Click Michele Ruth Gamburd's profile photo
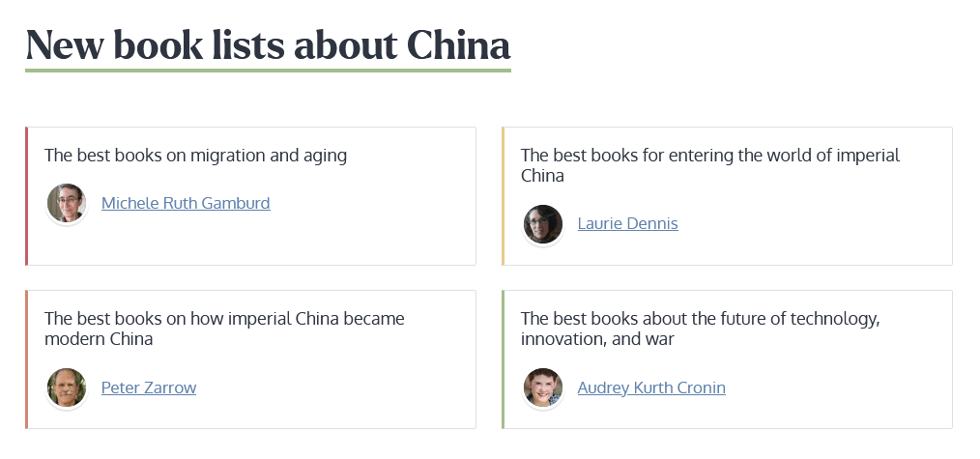Screen dimensions: 980x459 (x=67, y=203)
